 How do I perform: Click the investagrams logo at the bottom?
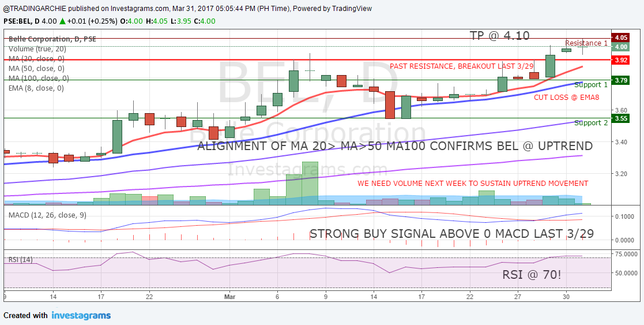pos(81,316)
